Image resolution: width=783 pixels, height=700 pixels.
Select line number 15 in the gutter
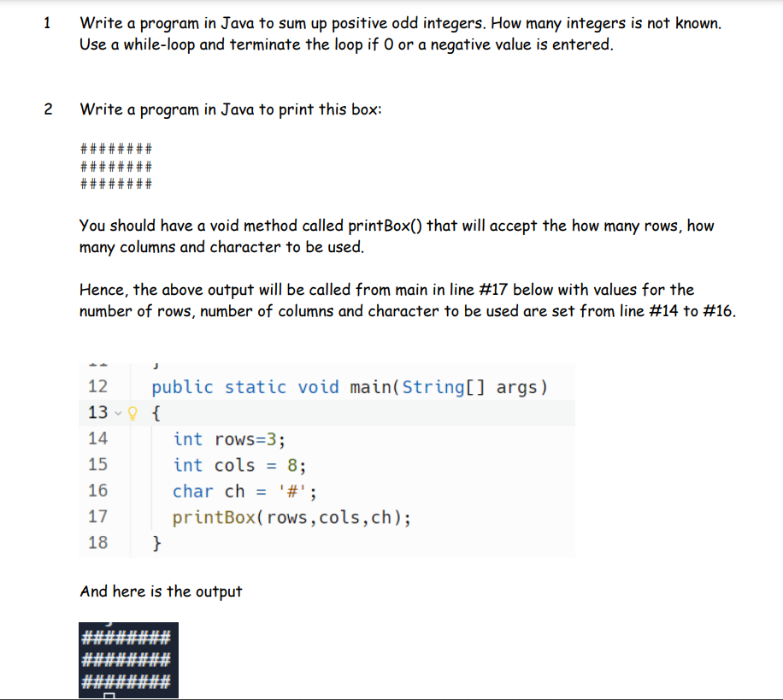(x=98, y=464)
